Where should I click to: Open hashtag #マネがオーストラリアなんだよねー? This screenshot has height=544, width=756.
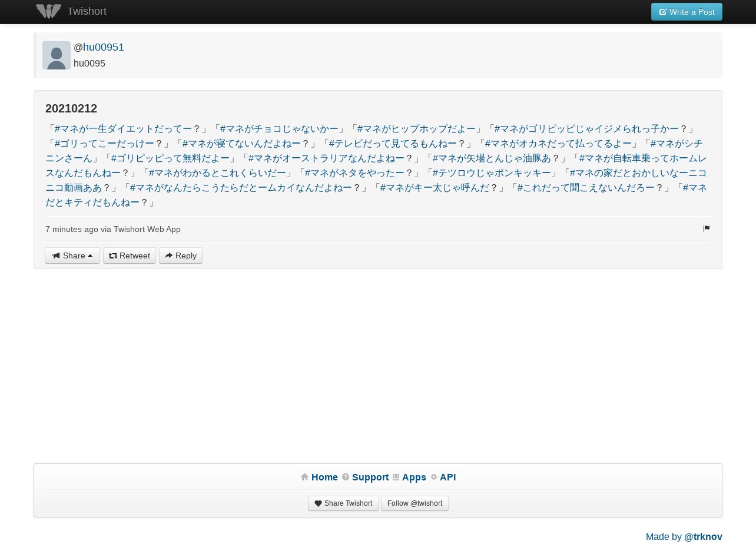[x=326, y=158]
